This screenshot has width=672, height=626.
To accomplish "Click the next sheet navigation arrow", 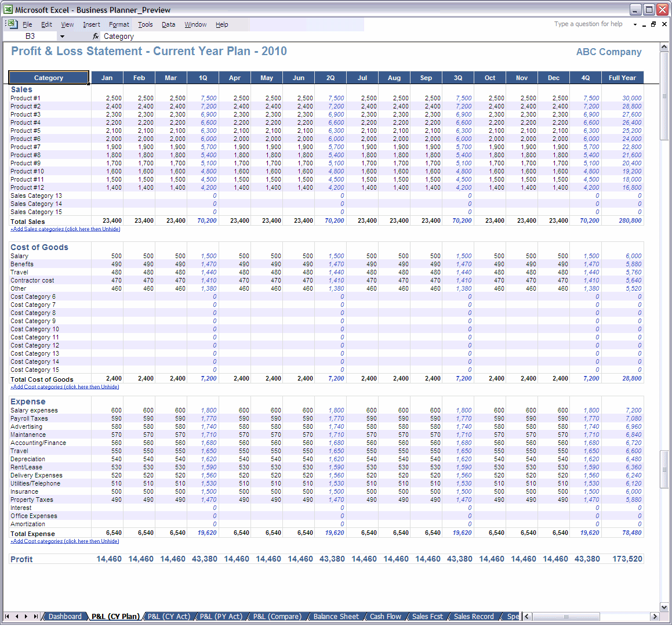I will tap(26, 617).
